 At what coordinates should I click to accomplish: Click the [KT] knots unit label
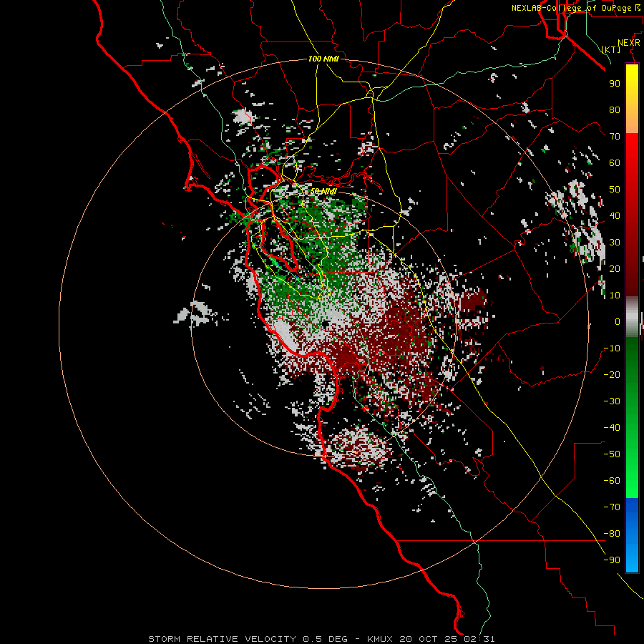611,49
